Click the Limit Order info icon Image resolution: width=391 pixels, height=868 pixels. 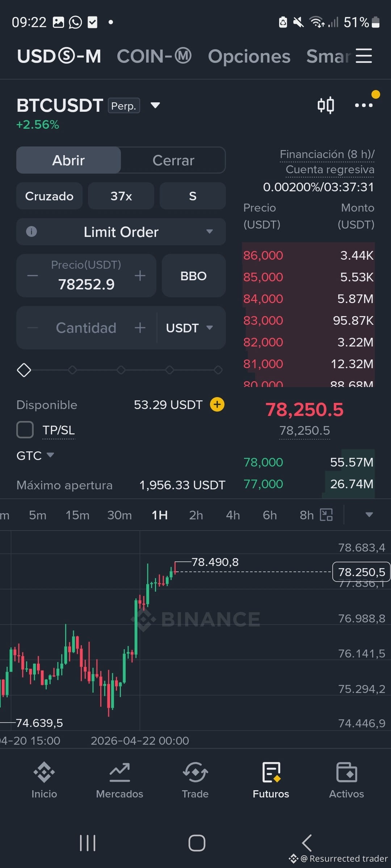click(31, 231)
